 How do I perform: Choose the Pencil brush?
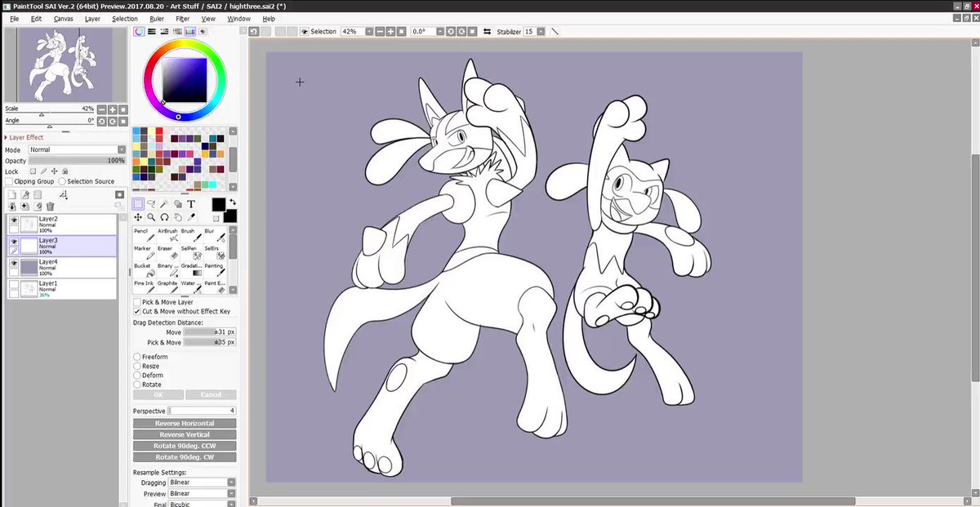(144, 235)
